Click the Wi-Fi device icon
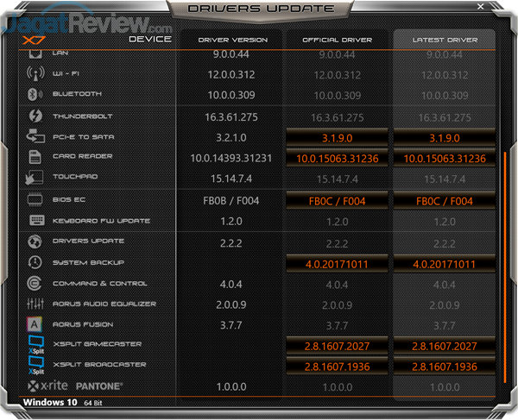Image resolution: width=518 pixels, height=420 pixels. (35, 74)
